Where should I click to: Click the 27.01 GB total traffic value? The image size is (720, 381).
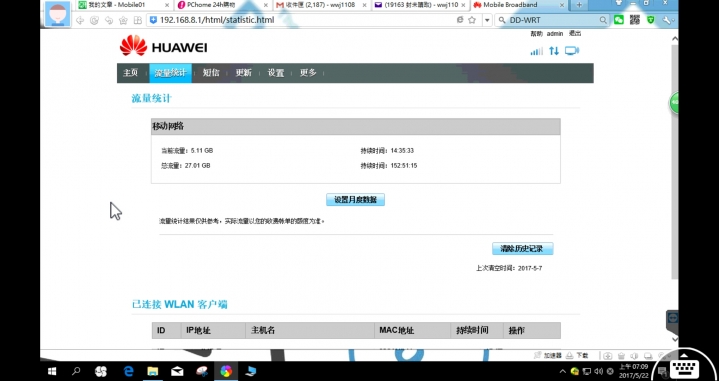coord(197,166)
